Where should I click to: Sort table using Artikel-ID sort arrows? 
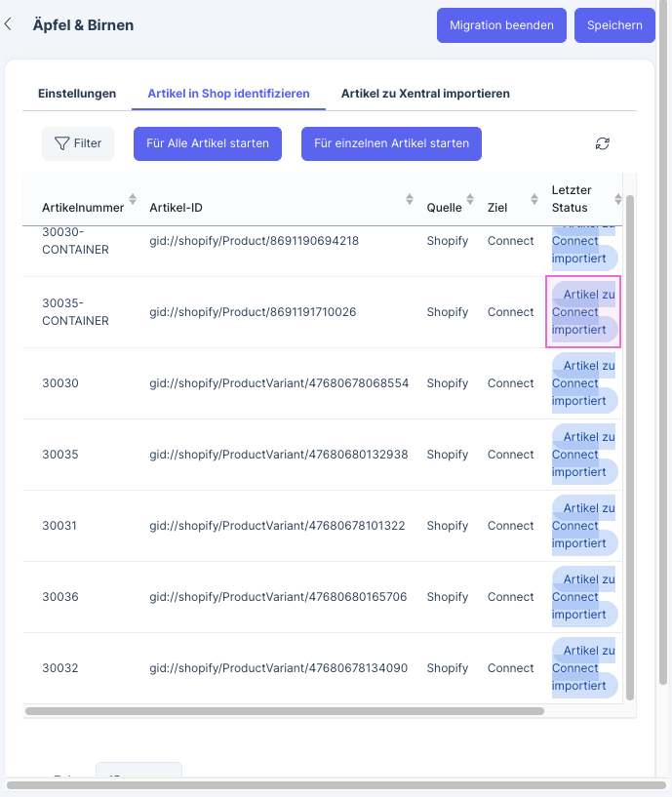pyautogui.click(x=410, y=199)
